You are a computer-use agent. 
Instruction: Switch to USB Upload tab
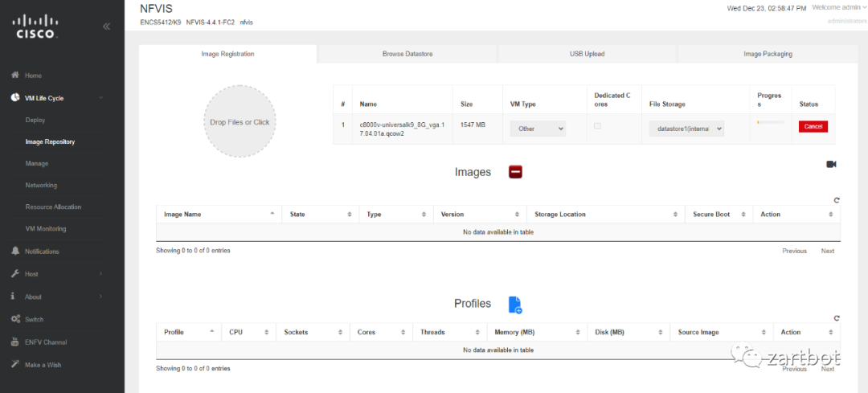pos(587,54)
